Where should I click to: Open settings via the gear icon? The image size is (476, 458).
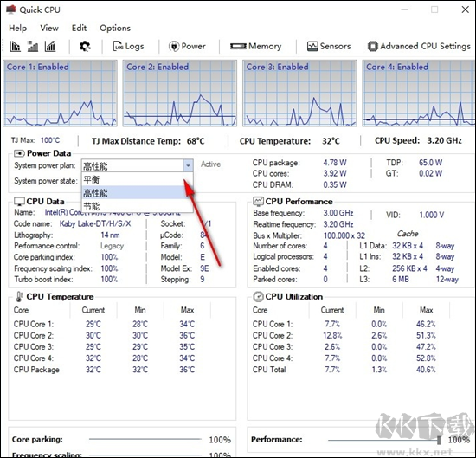(85, 46)
